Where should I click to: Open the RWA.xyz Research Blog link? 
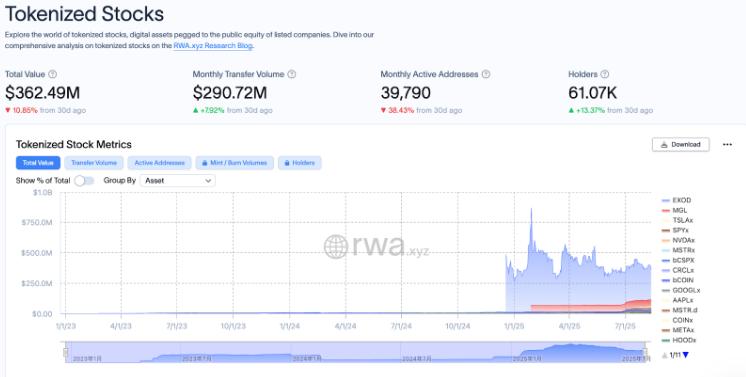point(213,46)
